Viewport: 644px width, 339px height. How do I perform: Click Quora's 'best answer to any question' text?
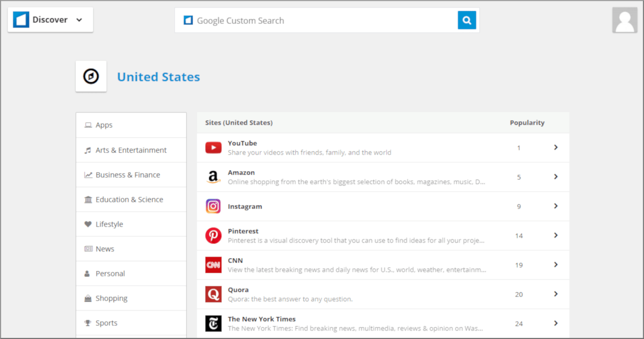(x=290, y=299)
